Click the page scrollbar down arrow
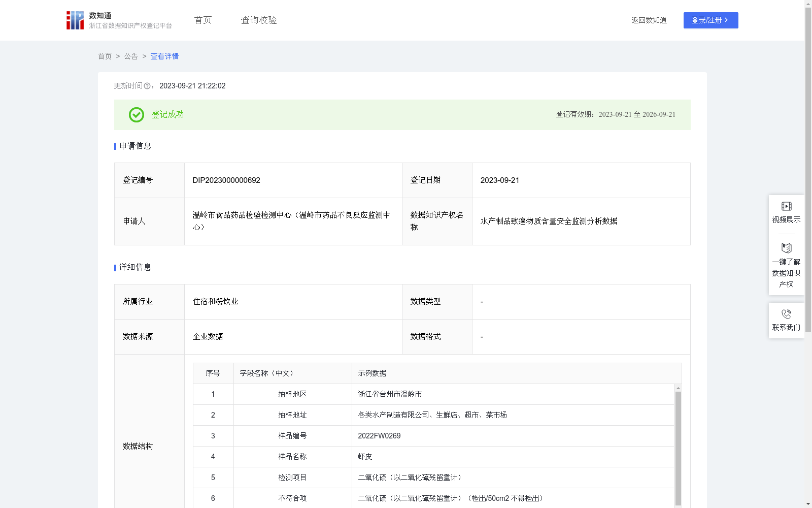 (808, 504)
